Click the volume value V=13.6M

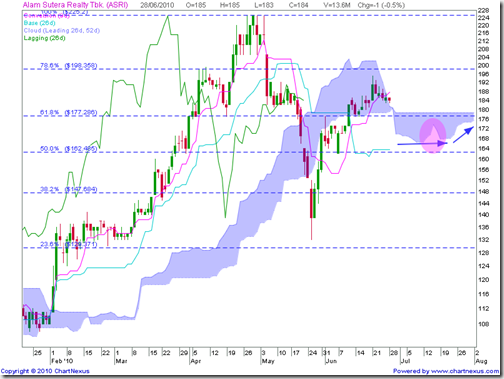click(x=337, y=5)
